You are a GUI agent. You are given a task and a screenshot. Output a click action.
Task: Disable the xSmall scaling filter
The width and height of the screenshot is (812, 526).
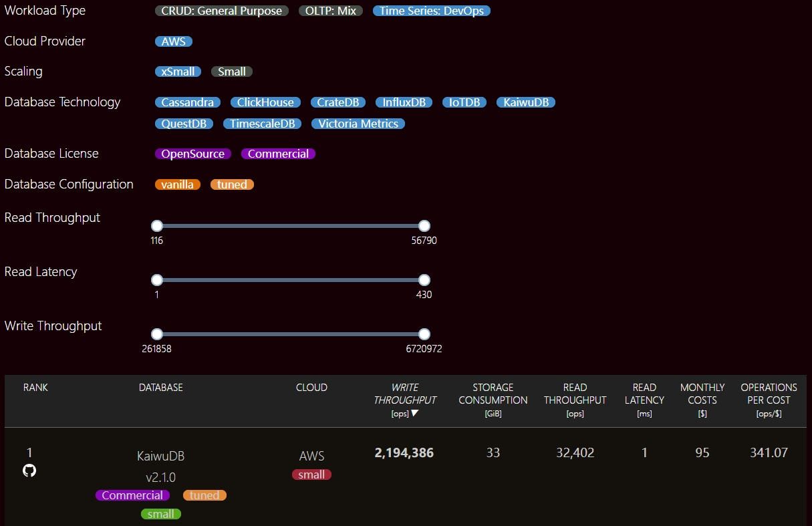[x=178, y=72]
